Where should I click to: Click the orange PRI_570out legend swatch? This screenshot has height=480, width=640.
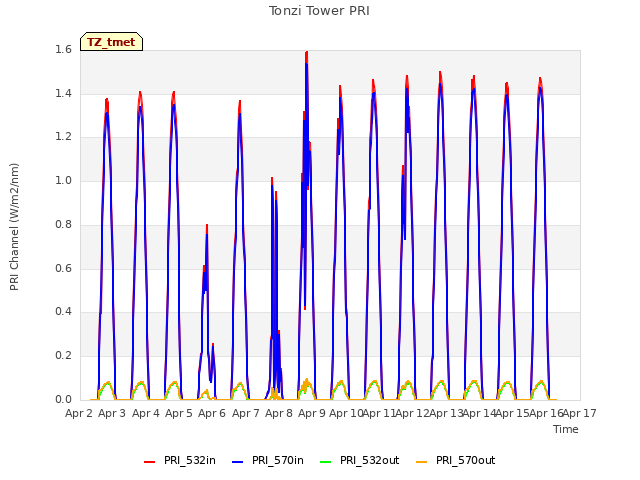click(x=422, y=462)
